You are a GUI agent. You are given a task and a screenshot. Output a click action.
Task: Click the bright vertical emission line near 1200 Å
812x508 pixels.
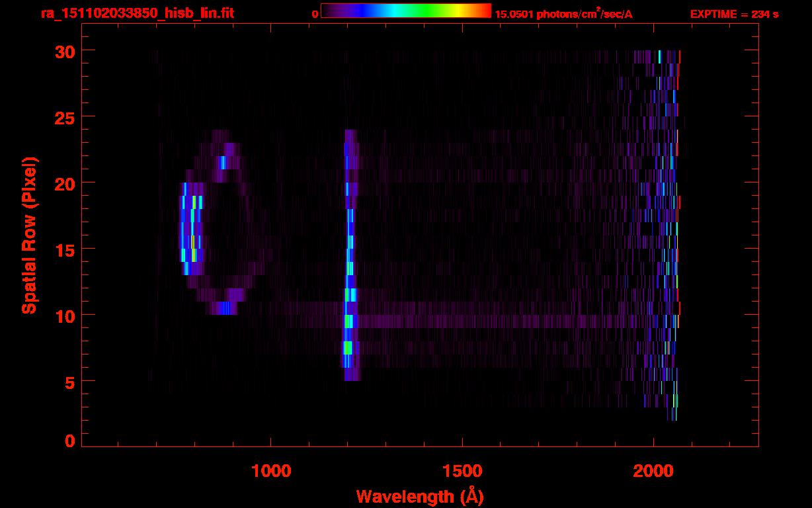[349, 255]
